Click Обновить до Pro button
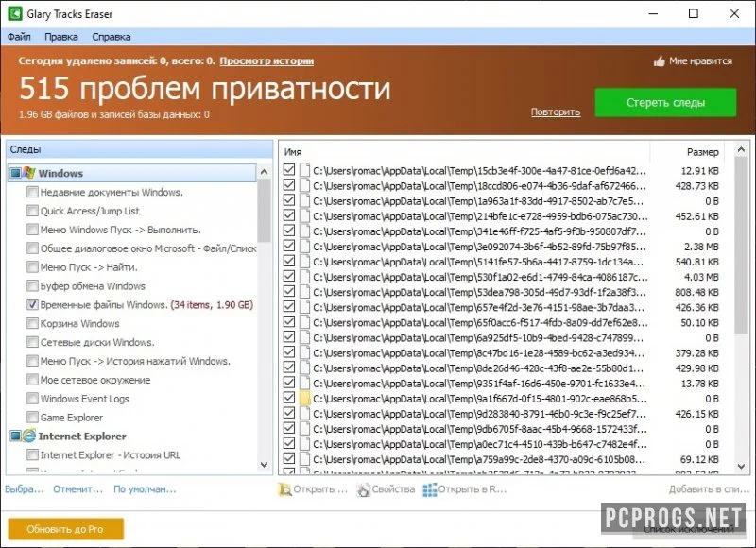Screen dimensions: 756x548 pyautogui.click(x=65, y=529)
